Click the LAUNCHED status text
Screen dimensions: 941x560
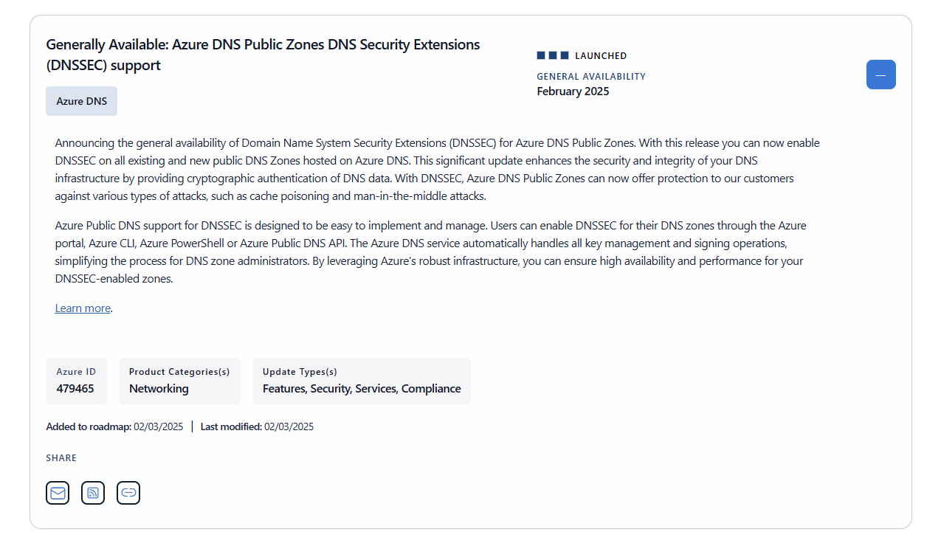601,56
